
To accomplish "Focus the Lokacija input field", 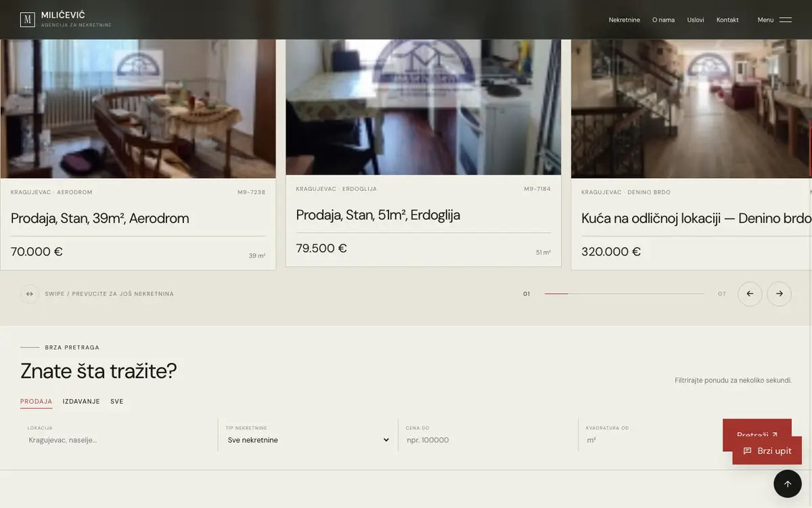I will (119, 440).
